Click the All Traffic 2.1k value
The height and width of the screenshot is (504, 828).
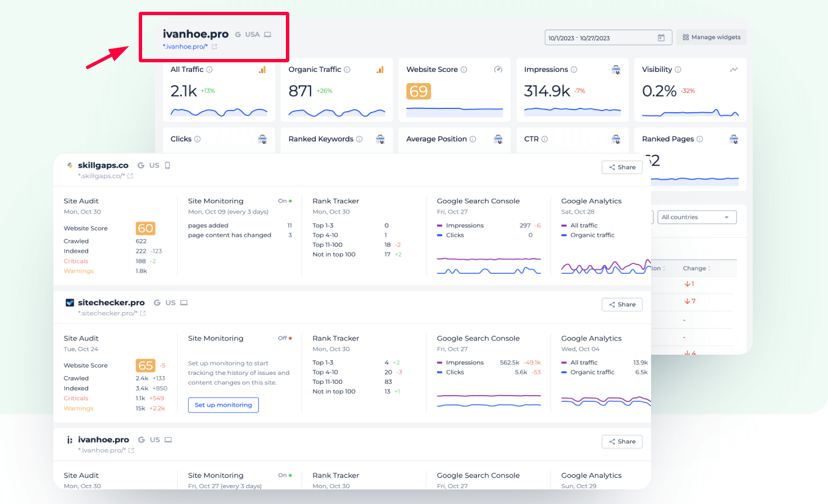pyautogui.click(x=184, y=91)
